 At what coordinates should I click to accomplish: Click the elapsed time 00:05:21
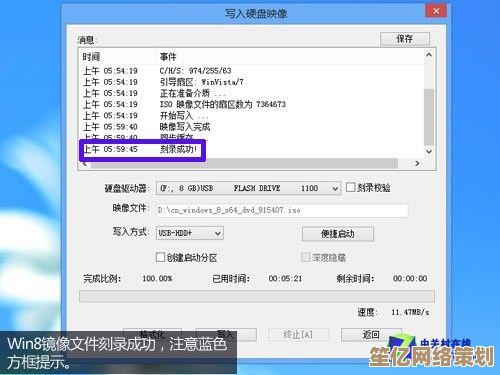click(285, 278)
